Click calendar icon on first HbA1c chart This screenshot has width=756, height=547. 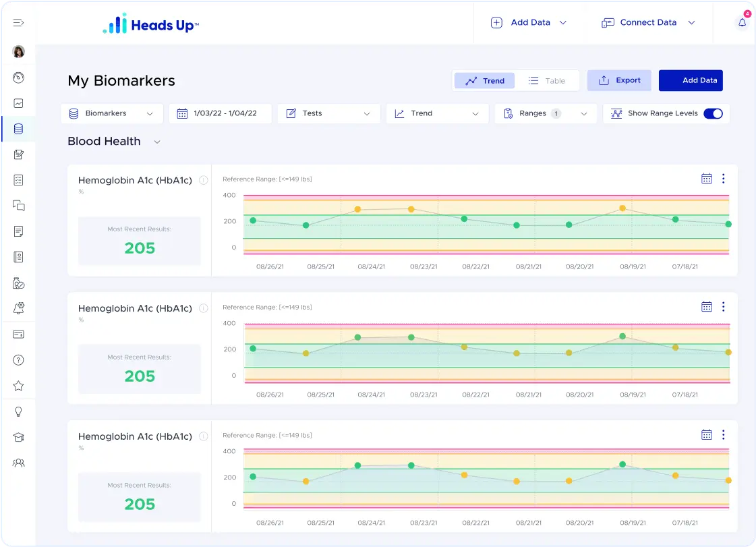pyautogui.click(x=706, y=179)
